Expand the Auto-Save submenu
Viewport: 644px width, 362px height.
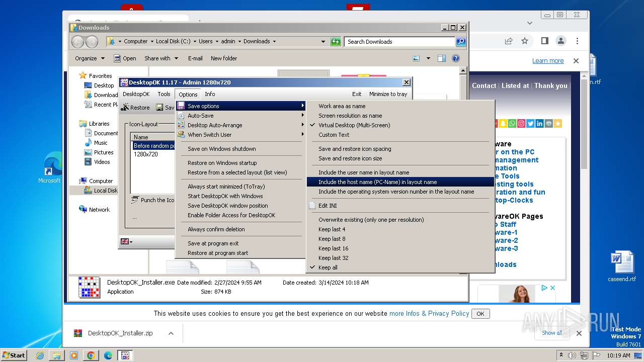coord(240,116)
